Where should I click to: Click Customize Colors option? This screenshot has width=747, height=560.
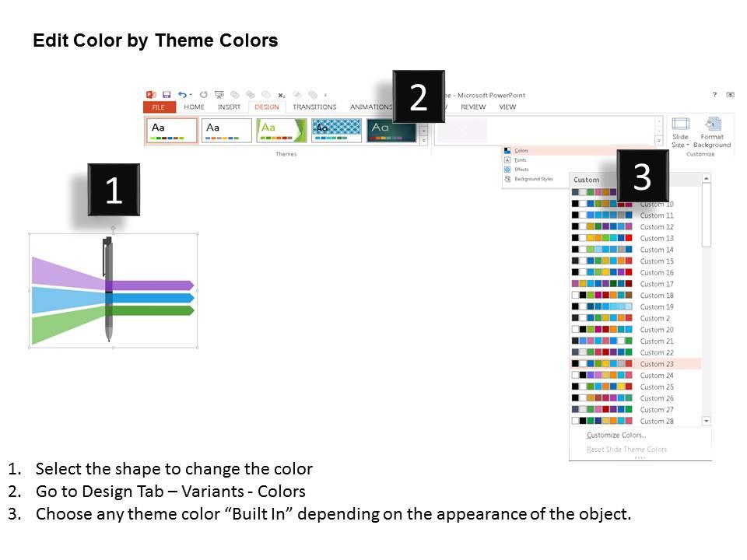point(616,436)
